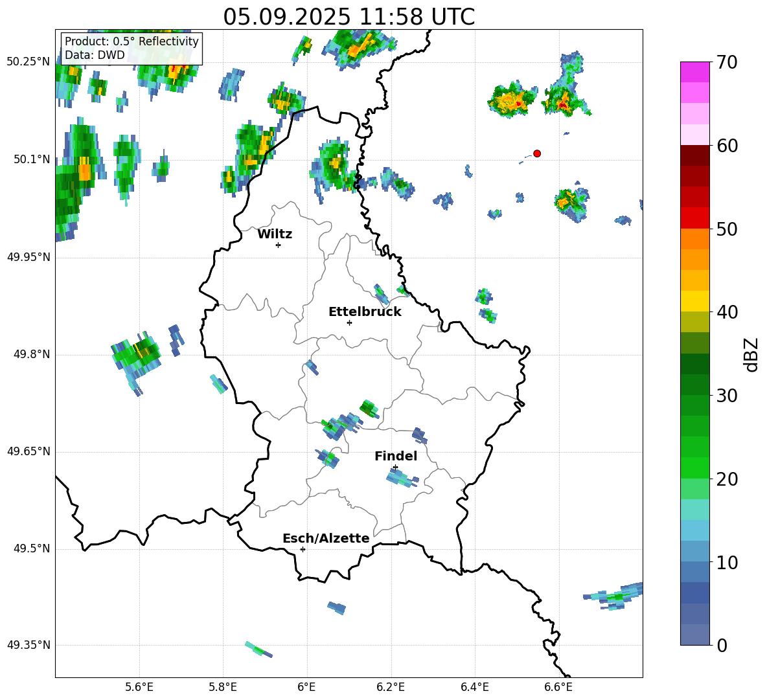This screenshot has height=700, width=767.
Task: Click the dBZ colorbar axis label
Action: 751,354
